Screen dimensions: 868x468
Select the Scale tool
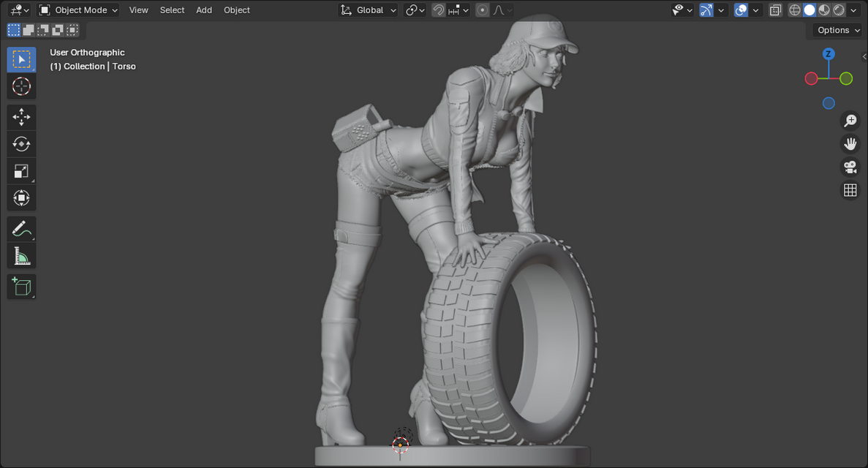pos(21,171)
